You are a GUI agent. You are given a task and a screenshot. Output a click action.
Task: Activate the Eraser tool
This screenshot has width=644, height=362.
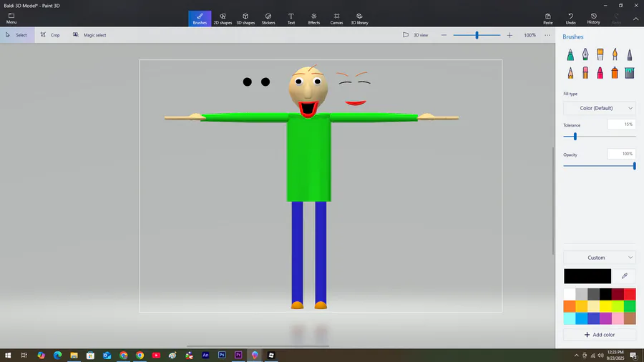pyautogui.click(x=585, y=73)
